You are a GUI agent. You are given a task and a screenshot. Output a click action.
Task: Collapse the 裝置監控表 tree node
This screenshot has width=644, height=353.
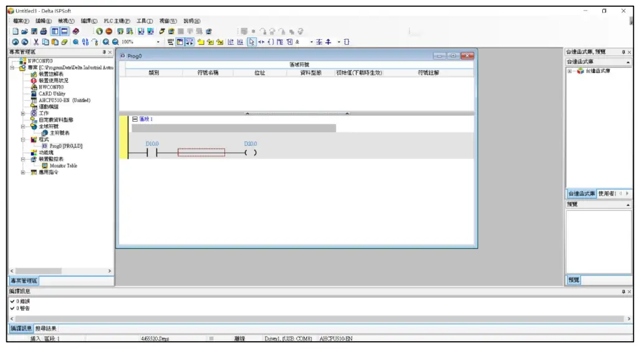tap(23, 159)
